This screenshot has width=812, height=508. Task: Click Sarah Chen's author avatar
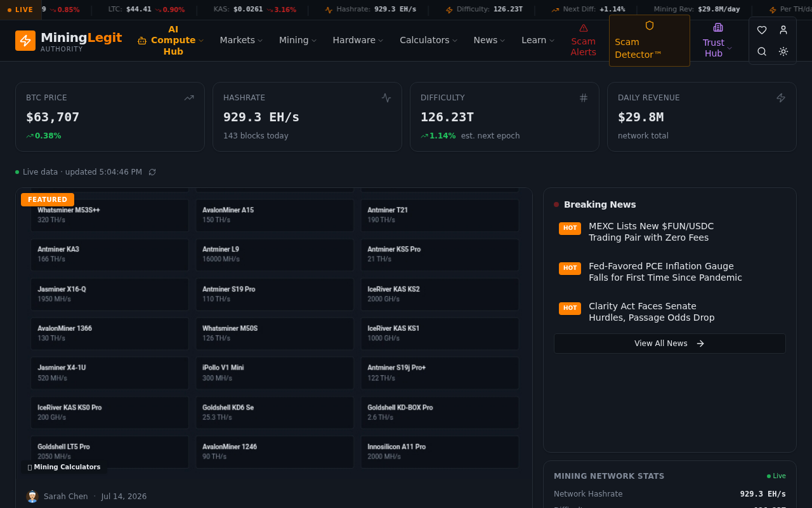click(32, 497)
